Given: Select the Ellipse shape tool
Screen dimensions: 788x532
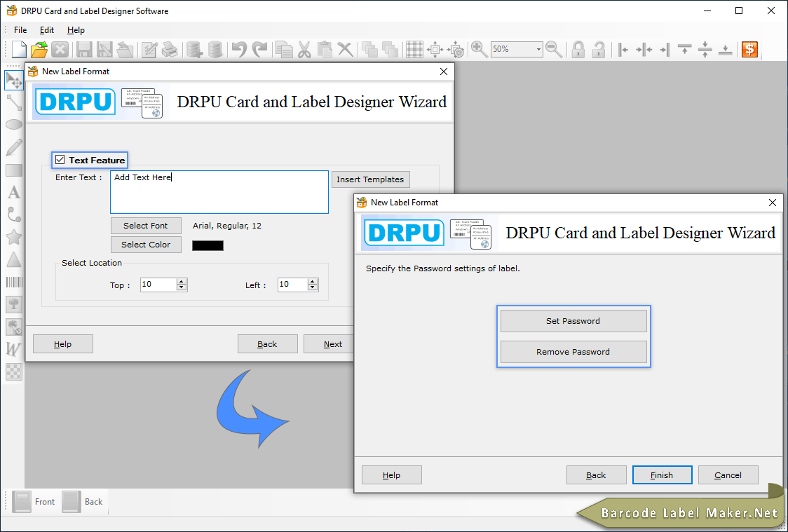Looking at the screenshot, I should click(14, 125).
